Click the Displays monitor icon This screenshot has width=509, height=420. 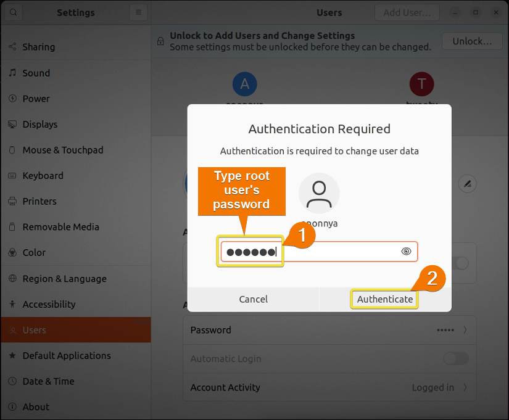pos(12,125)
